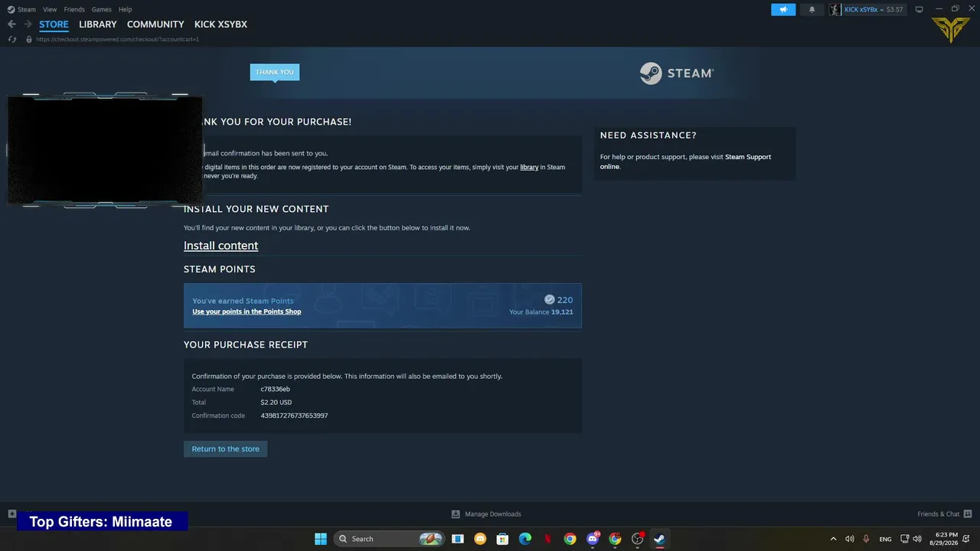This screenshot has width=980, height=551.
Task: Open the Windows Start menu
Action: pyautogui.click(x=321, y=539)
